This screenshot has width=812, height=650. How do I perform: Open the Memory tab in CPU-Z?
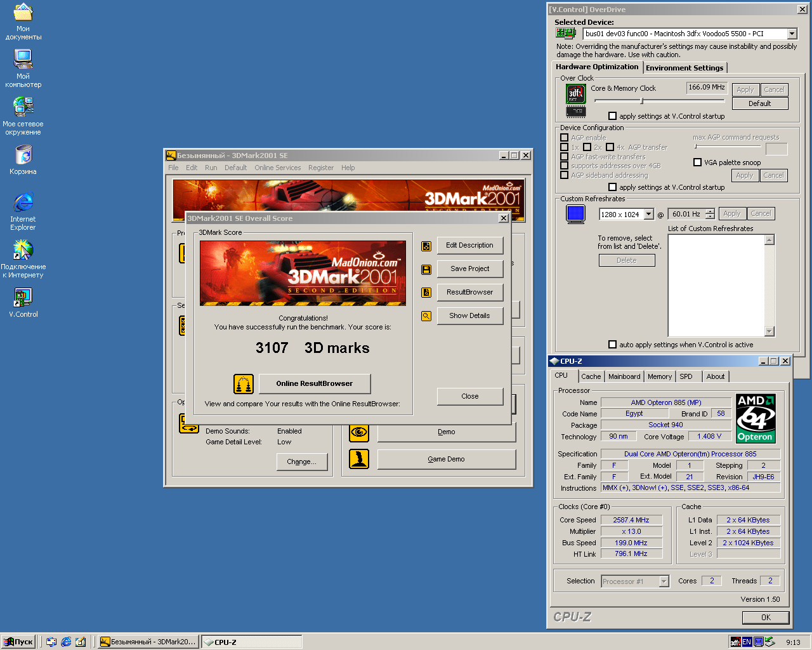tap(660, 376)
